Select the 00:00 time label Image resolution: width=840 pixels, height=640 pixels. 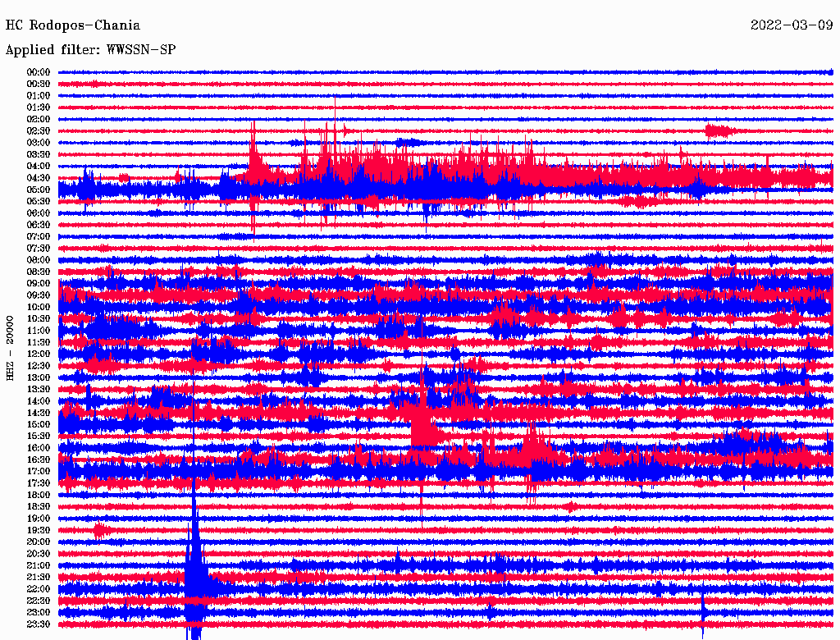[x=39, y=72]
